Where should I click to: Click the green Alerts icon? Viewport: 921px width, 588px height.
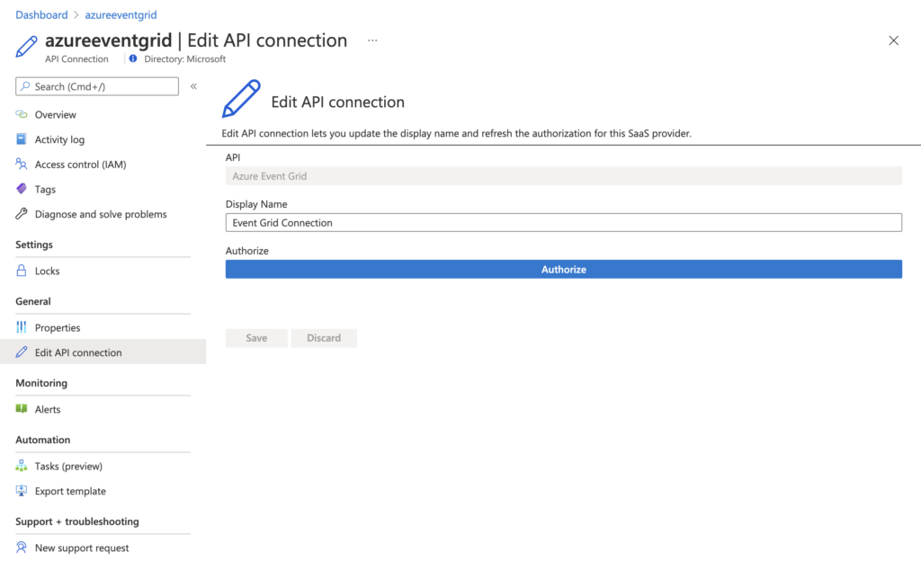coord(22,409)
